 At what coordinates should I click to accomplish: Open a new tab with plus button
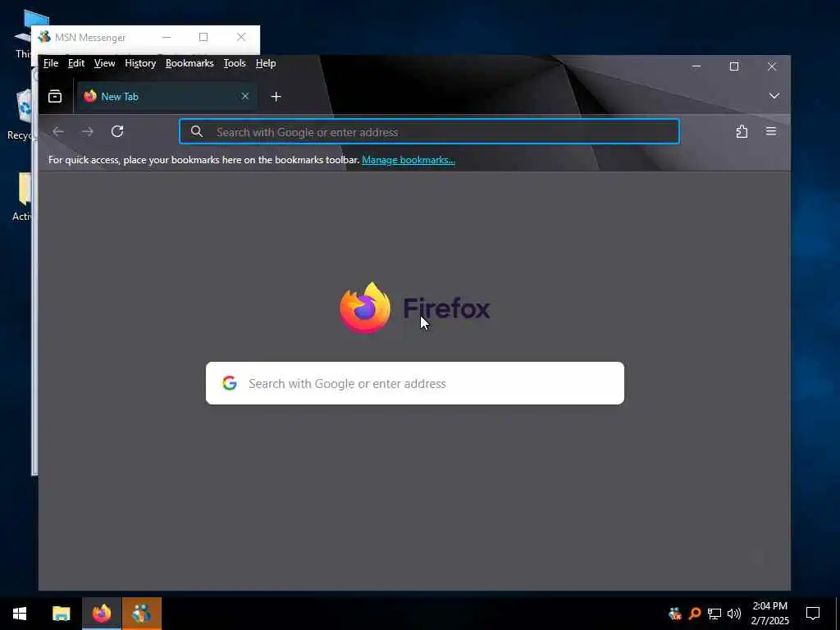click(276, 97)
